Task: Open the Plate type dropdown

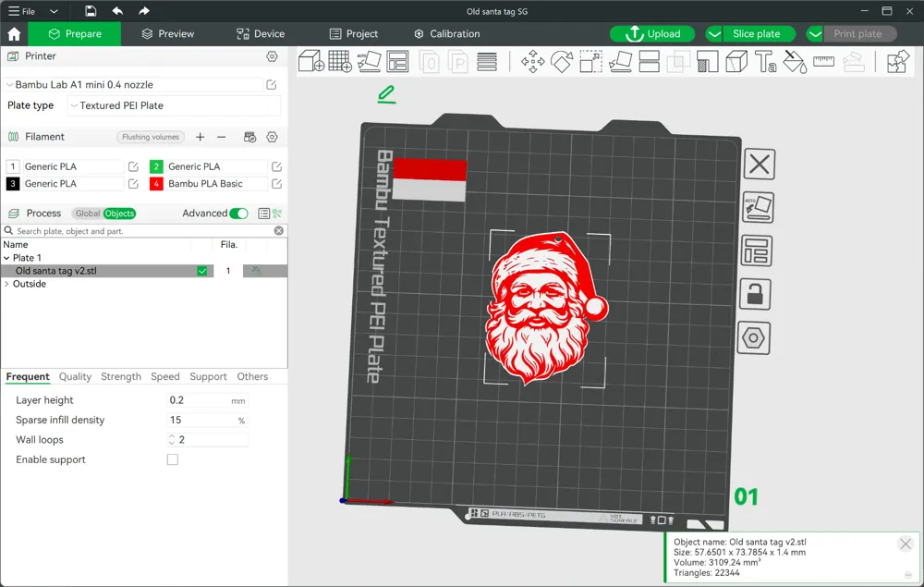Action: 174,105
